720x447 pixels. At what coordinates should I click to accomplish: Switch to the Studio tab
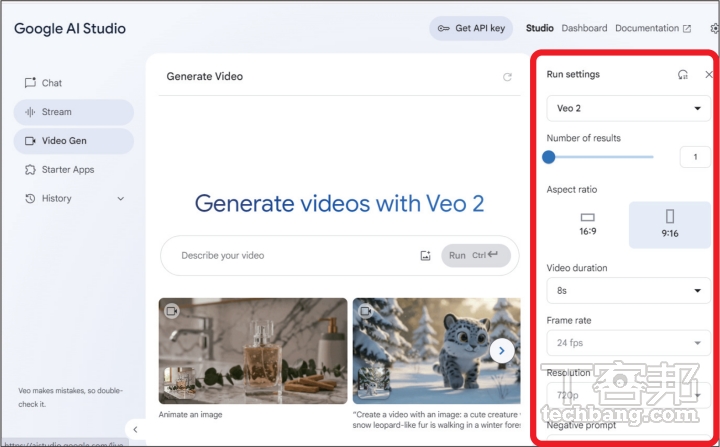540,28
